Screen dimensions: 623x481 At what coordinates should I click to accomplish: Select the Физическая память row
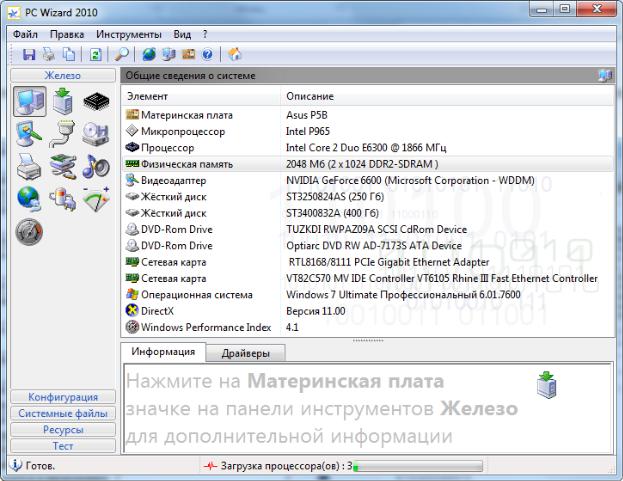click(368, 164)
